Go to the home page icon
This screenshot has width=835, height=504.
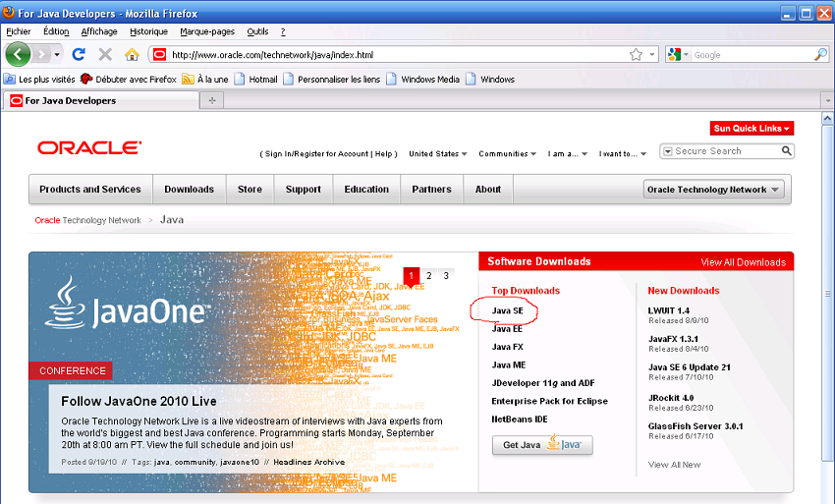132,54
